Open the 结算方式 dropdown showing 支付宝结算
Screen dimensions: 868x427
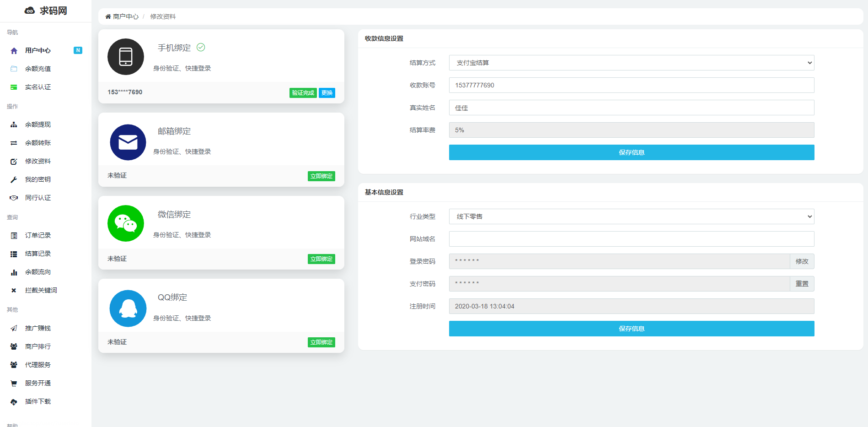point(632,63)
